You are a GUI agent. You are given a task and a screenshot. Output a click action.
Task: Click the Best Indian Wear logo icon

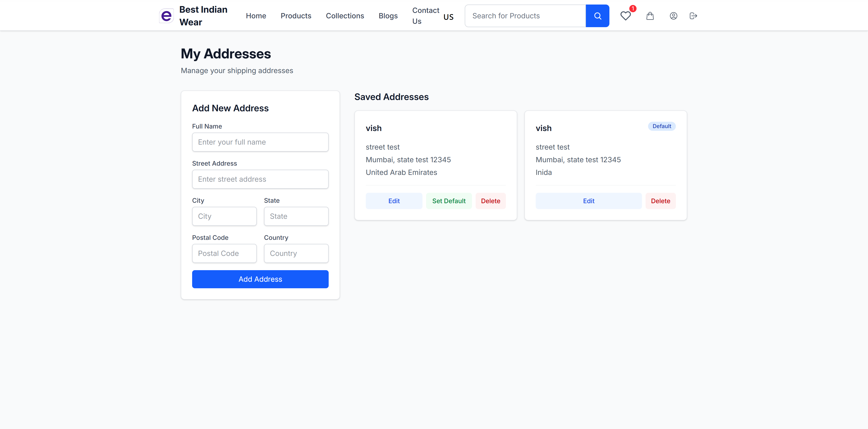coord(166,16)
